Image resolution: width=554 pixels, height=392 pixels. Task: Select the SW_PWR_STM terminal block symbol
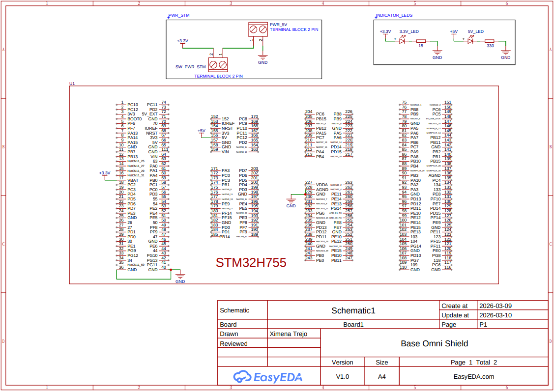coord(218,65)
